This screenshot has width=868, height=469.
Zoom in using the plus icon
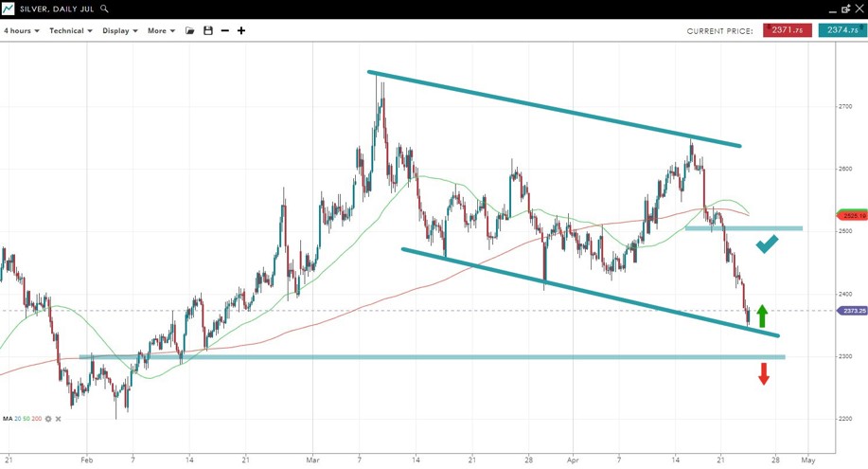[241, 30]
